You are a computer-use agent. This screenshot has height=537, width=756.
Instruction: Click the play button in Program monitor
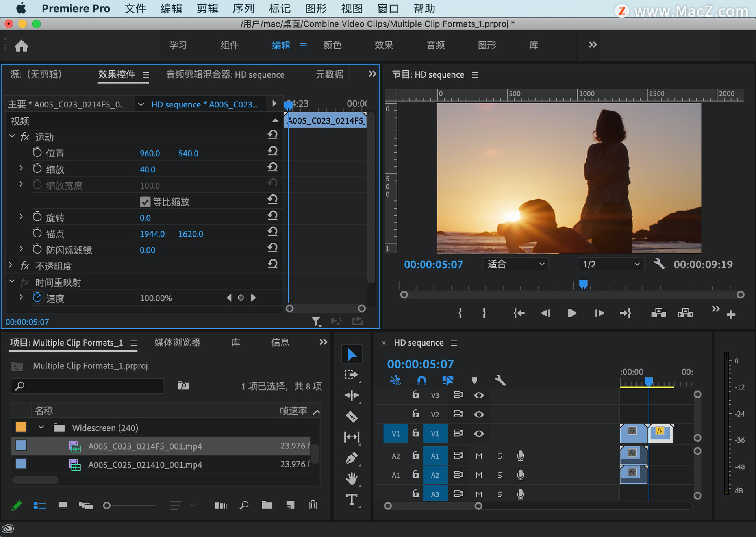click(572, 313)
